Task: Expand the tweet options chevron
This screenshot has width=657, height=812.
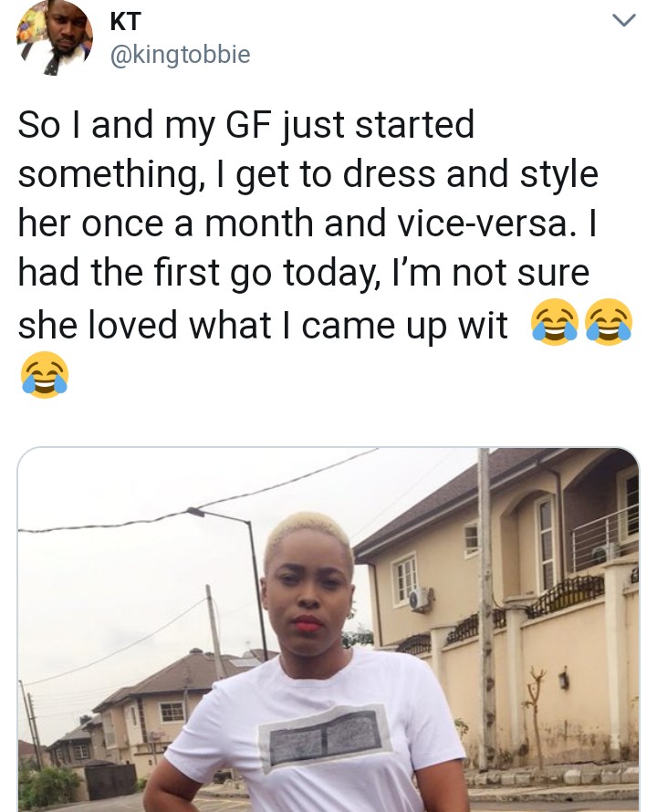Action: pos(623,20)
